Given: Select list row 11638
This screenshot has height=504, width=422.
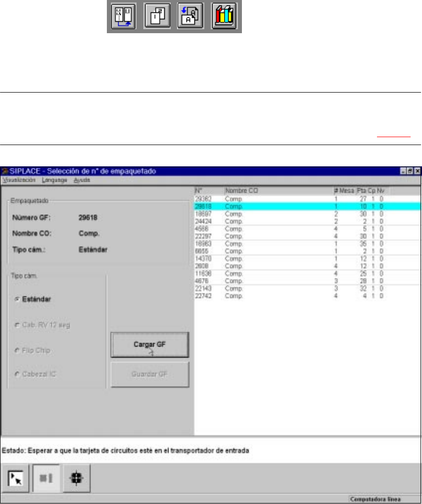Looking at the screenshot, I should click(x=307, y=274).
